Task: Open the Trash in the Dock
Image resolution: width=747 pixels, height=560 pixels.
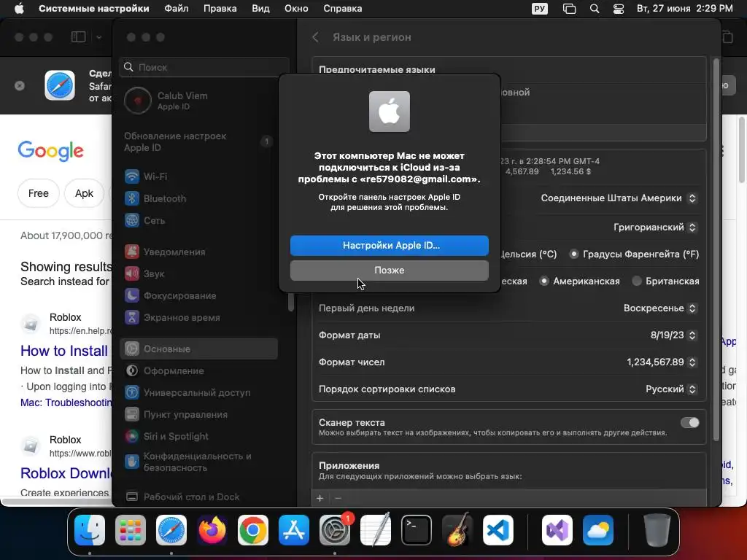Action: pyautogui.click(x=657, y=530)
